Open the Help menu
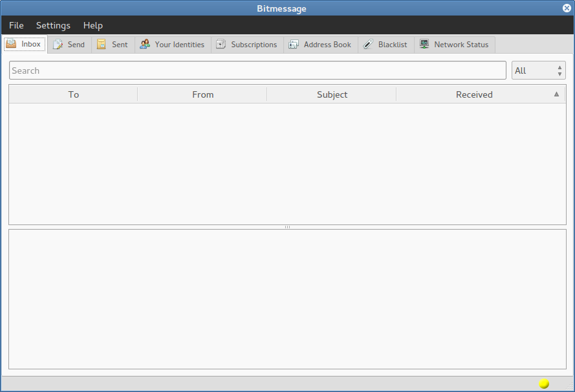The image size is (575, 392). [92, 25]
